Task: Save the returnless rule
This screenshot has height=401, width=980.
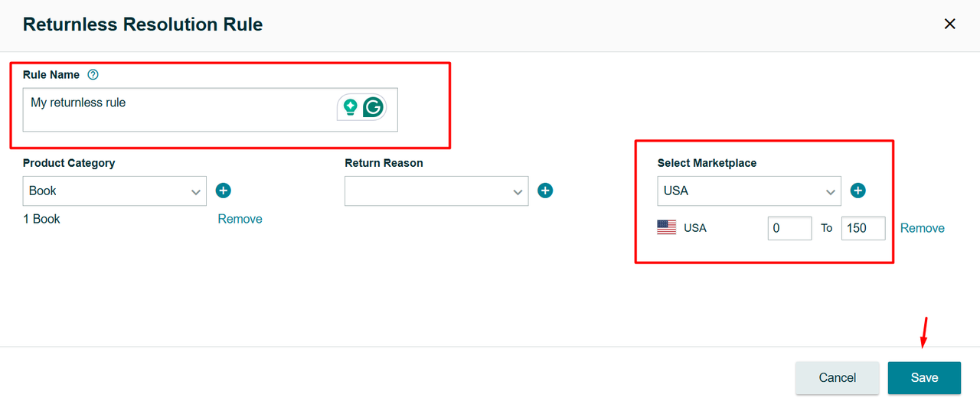Action: 924,377
